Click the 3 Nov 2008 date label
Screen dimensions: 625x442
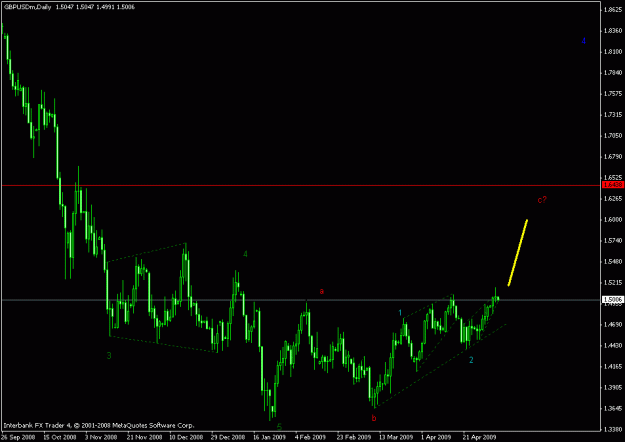[x=103, y=437]
